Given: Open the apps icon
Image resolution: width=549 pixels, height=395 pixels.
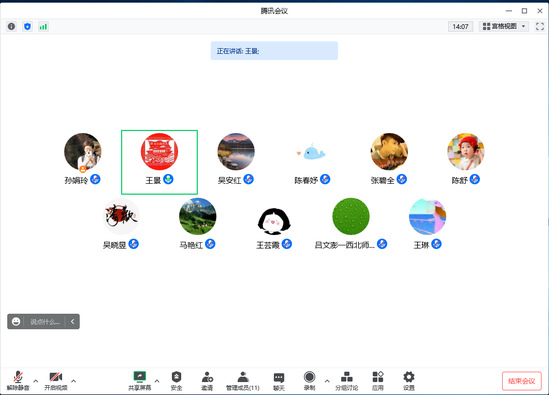Looking at the screenshot, I should [x=378, y=381].
